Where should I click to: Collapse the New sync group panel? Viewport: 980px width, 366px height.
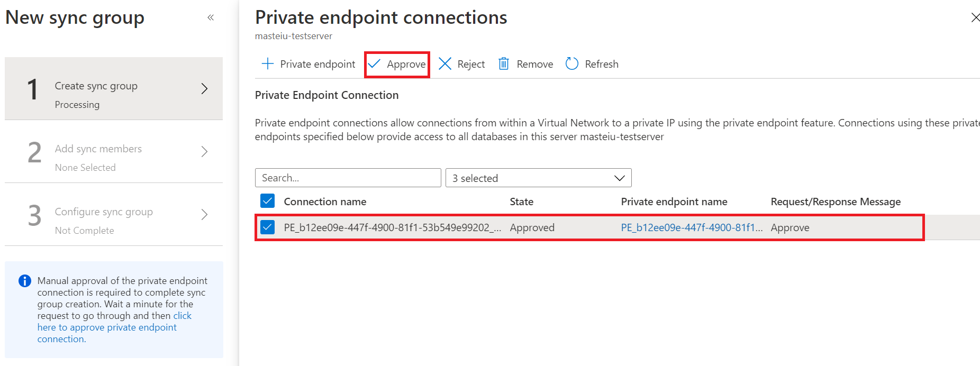coord(211,17)
